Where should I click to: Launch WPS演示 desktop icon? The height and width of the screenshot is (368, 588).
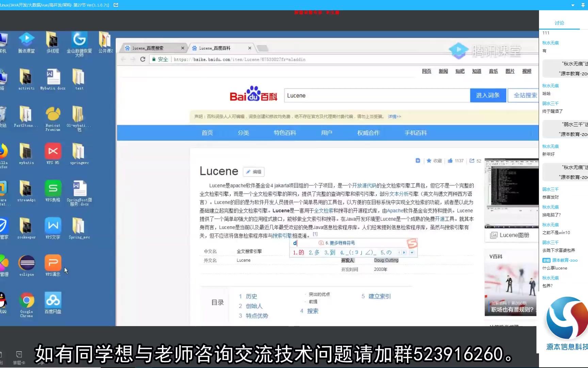[53, 265]
